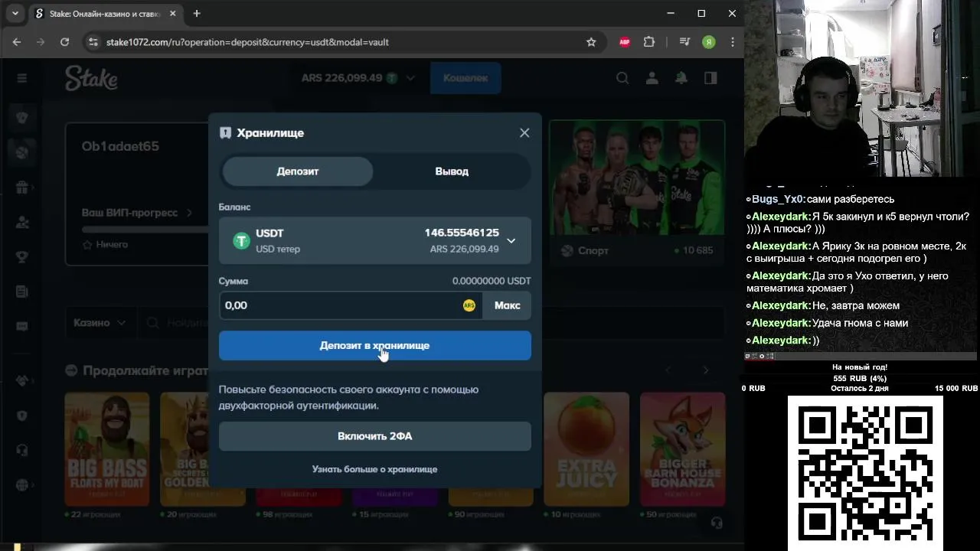Open the notifications bell icon
The image size is (980, 551).
[x=681, y=78]
